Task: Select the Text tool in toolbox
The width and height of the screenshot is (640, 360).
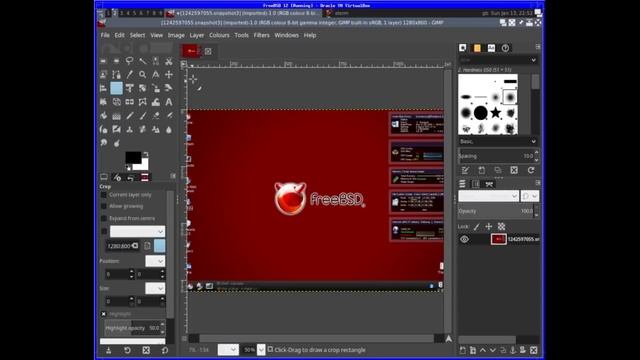Action: click(x=169, y=102)
